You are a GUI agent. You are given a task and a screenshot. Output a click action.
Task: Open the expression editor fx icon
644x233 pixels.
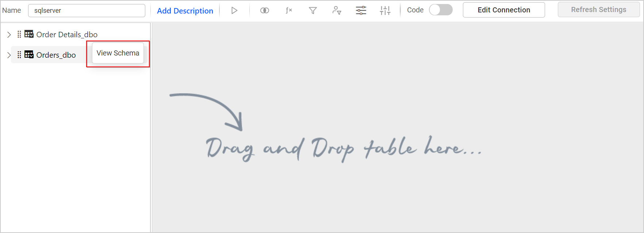pos(289,10)
